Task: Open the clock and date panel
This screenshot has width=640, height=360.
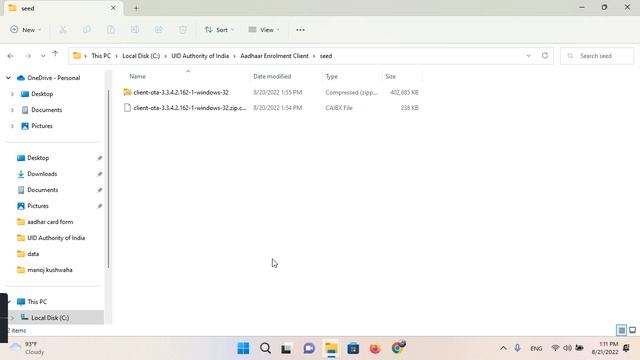Action: 605,348
